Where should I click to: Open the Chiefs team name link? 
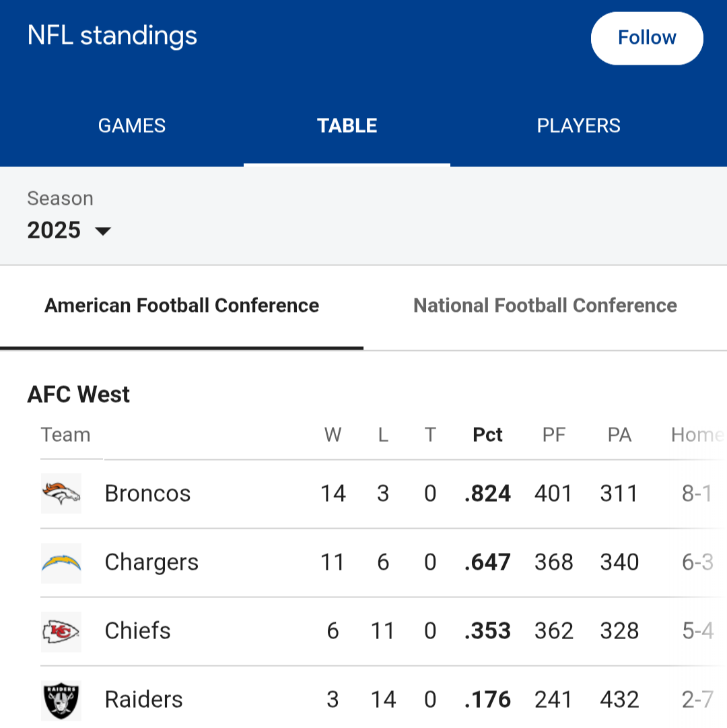(x=138, y=631)
